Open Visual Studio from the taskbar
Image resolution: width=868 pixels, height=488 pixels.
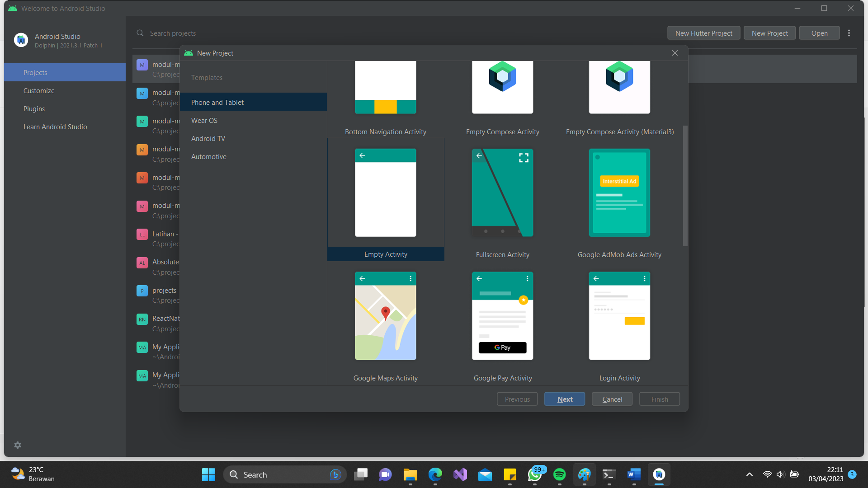point(460,474)
